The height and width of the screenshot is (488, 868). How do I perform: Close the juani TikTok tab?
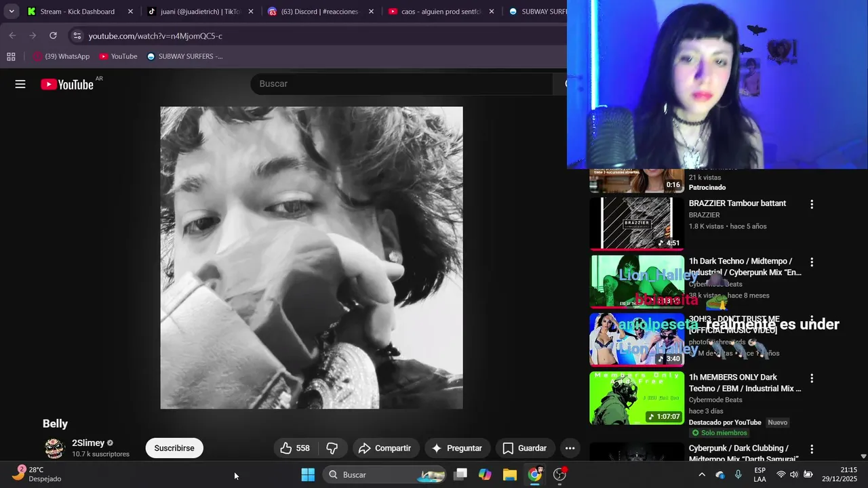(251, 12)
